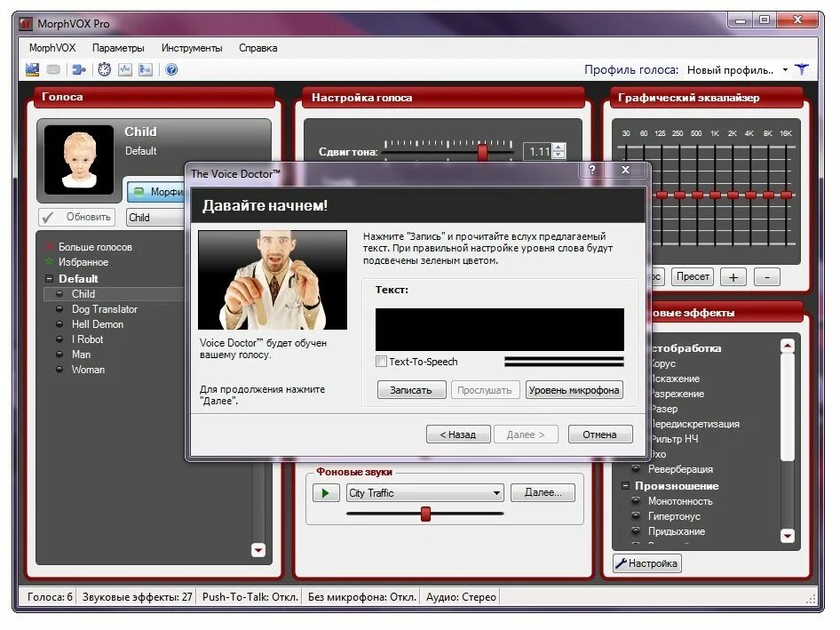Click the equalizer minus button
840x630 pixels.
766,276
